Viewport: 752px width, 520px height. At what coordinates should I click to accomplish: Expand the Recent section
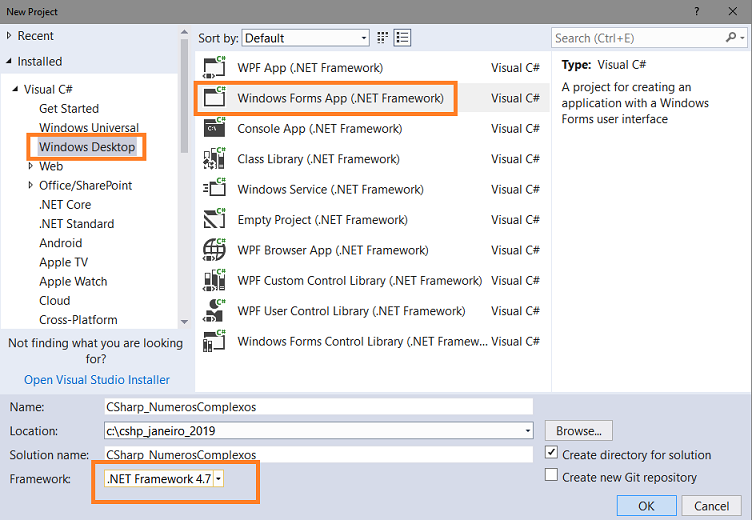[9, 35]
